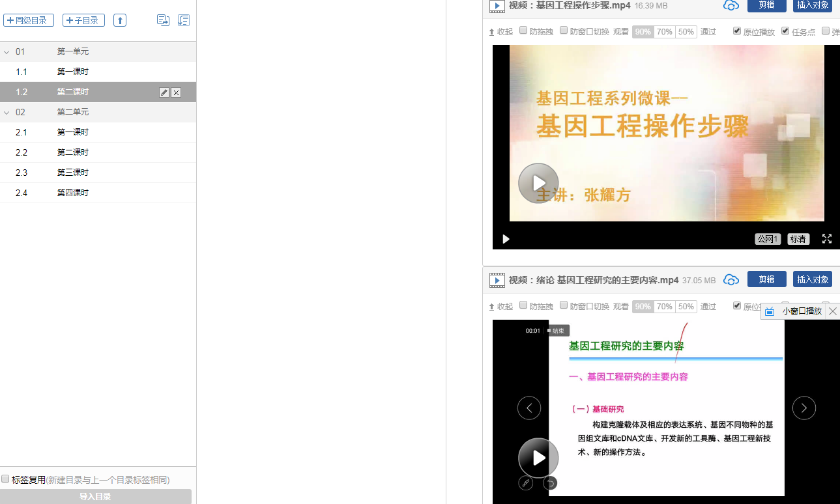Open lesson 2.3 第三课时
840x504 pixels.
[x=98, y=173]
